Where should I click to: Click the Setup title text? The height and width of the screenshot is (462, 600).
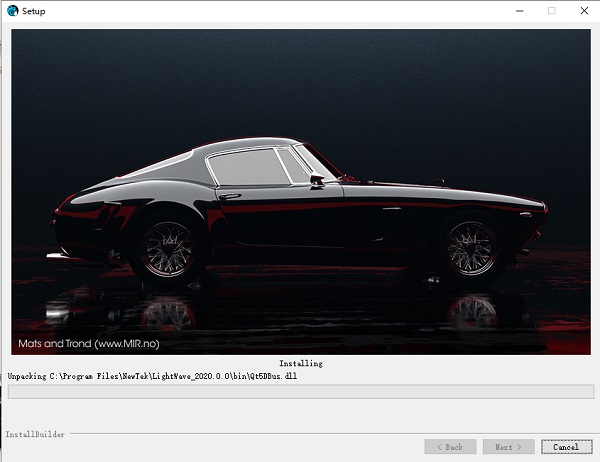tap(33, 11)
